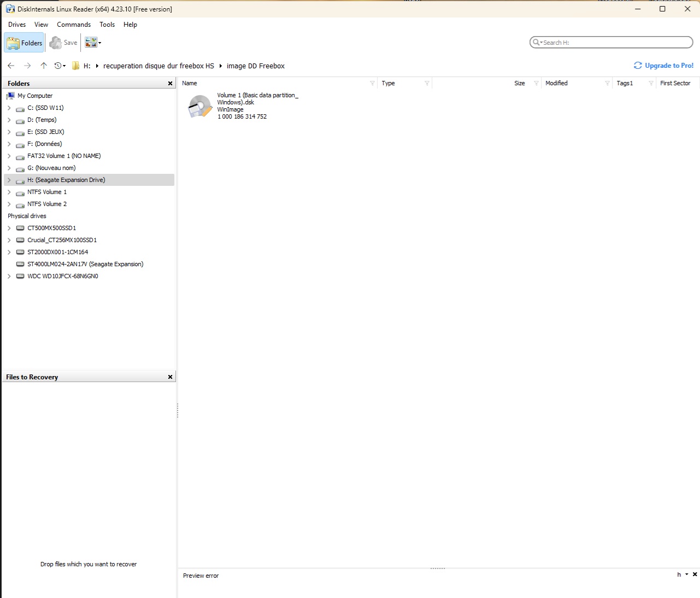Click the C: (SSD W11) drive icon

(x=20, y=108)
